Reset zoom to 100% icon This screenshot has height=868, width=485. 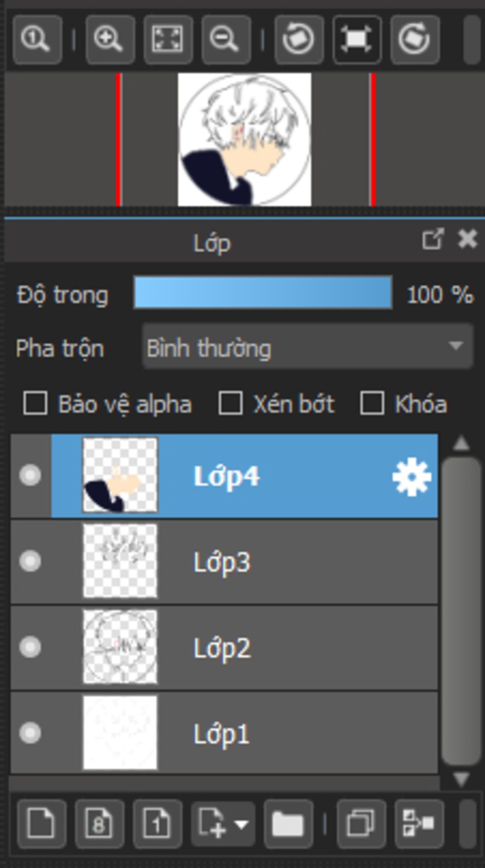(37, 39)
